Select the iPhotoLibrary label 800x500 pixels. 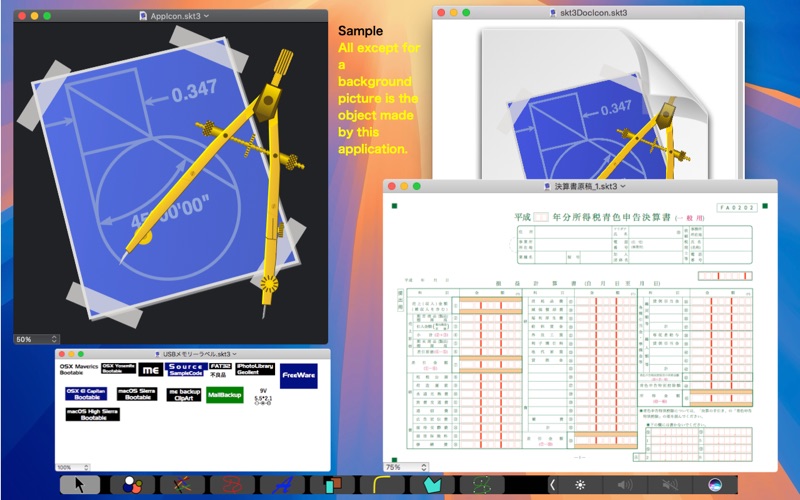255,369
